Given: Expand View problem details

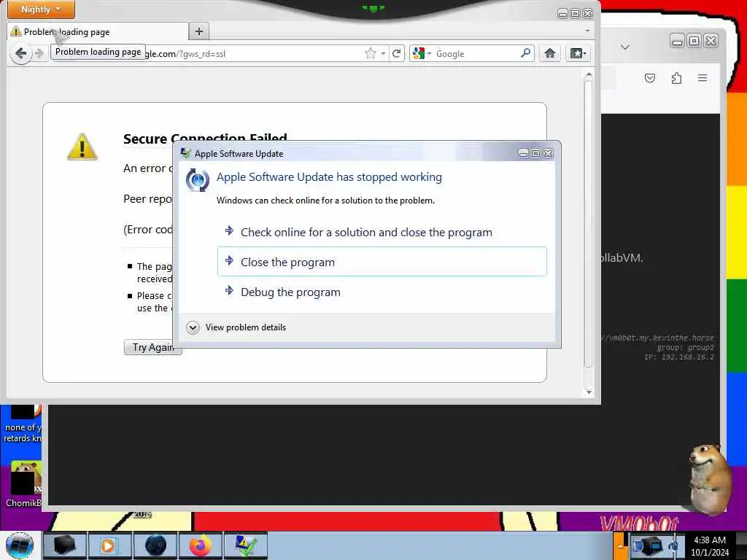Looking at the screenshot, I should [237, 327].
